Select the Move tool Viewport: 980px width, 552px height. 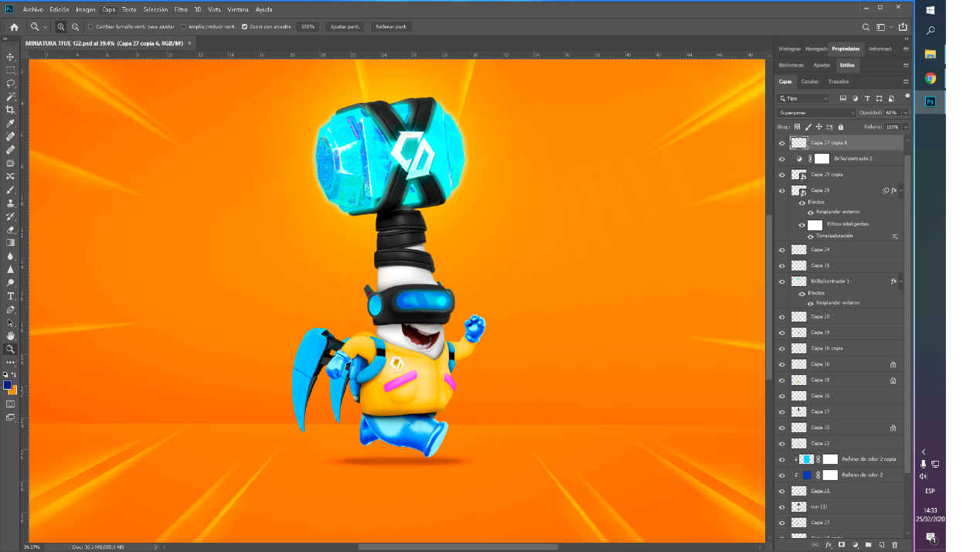(x=11, y=57)
